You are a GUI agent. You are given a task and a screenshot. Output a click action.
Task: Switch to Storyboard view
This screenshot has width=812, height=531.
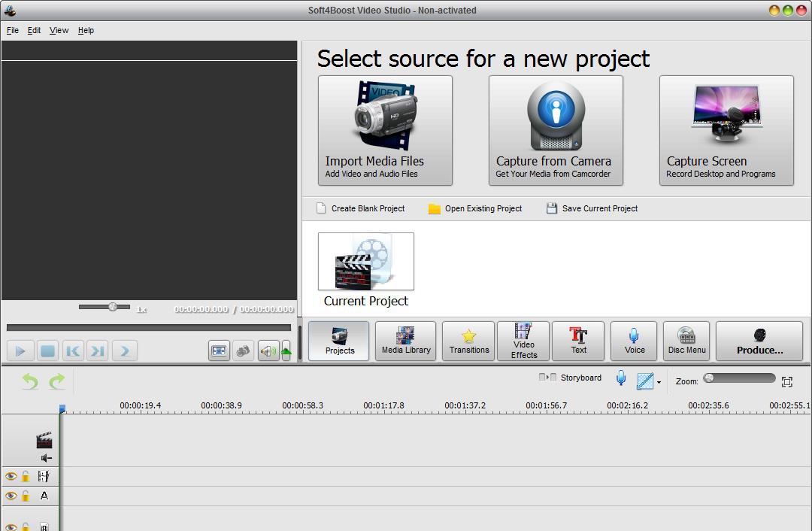tap(570, 378)
